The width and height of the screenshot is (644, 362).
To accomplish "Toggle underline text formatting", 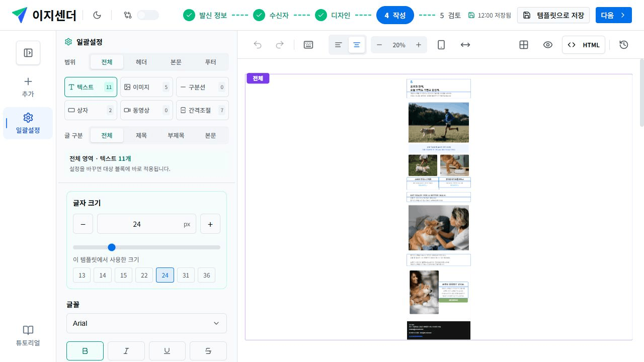I will [167, 351].
